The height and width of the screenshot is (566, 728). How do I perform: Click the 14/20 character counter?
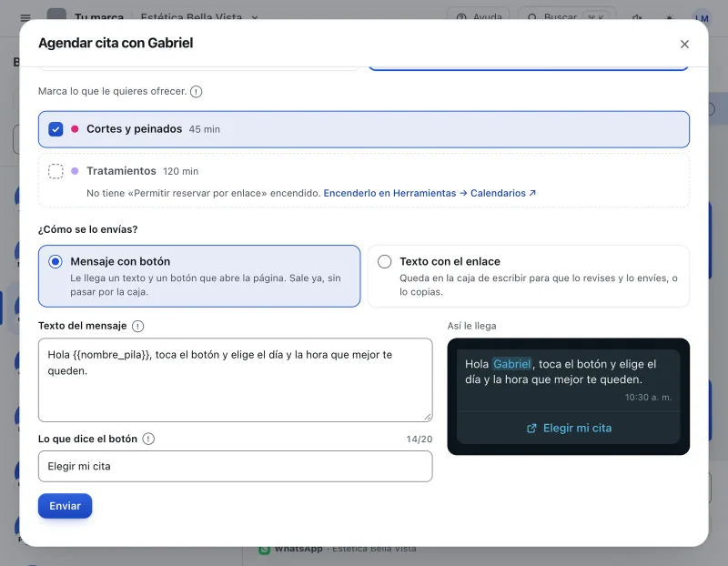pos(420,440)
